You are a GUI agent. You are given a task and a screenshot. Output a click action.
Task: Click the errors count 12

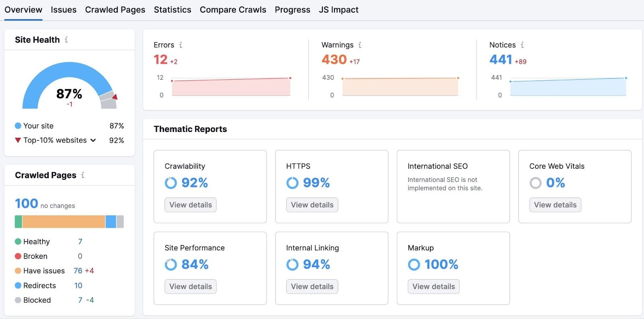[160, 60]
